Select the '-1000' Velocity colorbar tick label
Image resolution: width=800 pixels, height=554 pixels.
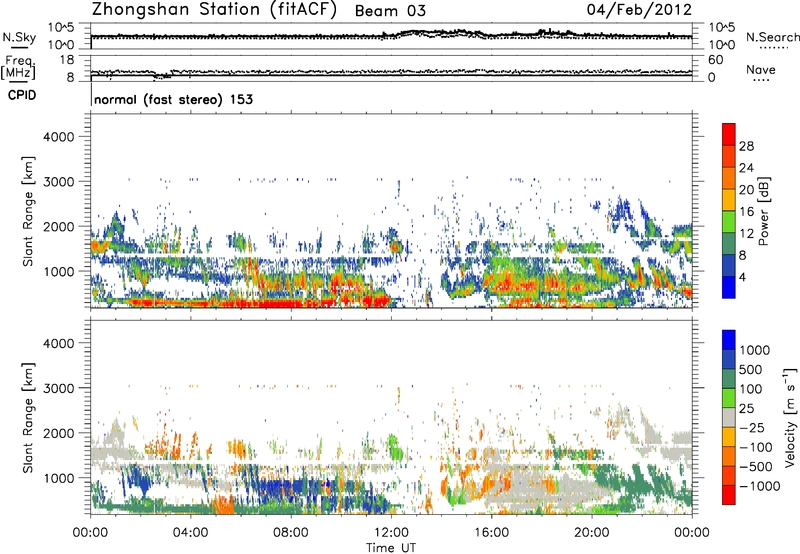coord(760,486)
